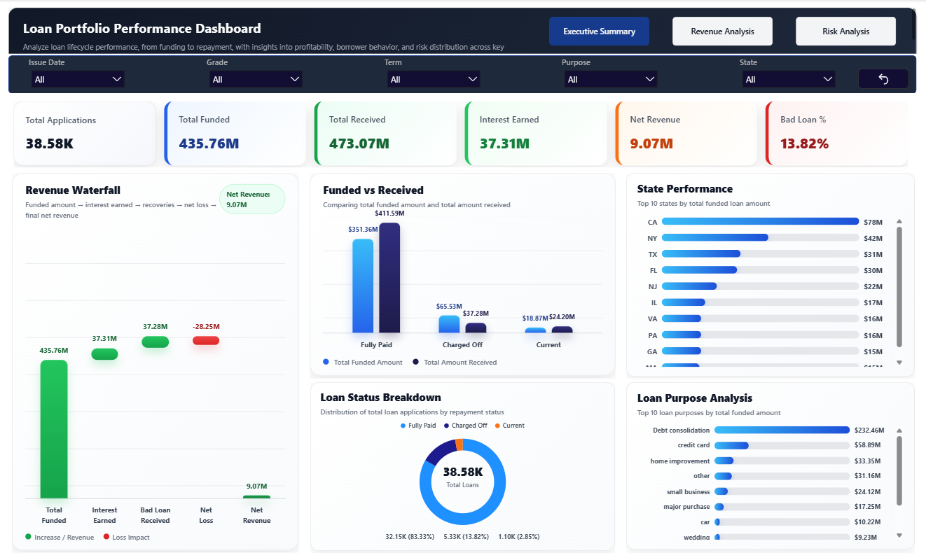Image resolution: width=926 pixels, height=560 pixels.
Task: Open the Issue Date dropdown
Action: (x=78, y=79)
